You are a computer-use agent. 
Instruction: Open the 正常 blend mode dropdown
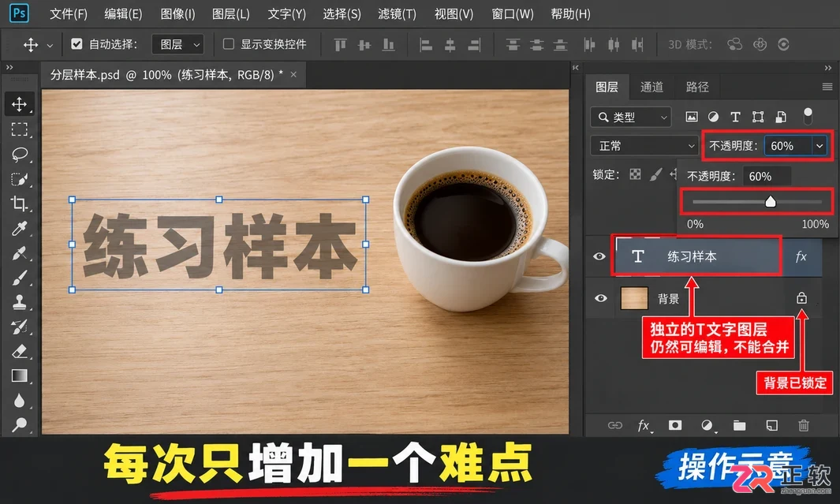[644, 146]
